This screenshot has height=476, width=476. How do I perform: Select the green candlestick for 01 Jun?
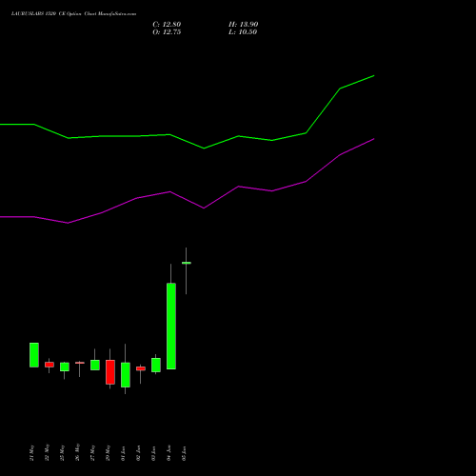(x=126, y=375)
